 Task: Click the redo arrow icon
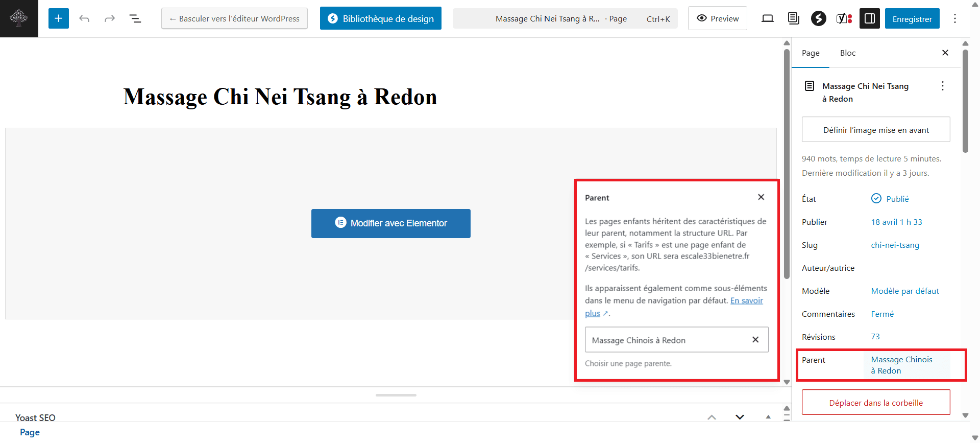(110, 19)
